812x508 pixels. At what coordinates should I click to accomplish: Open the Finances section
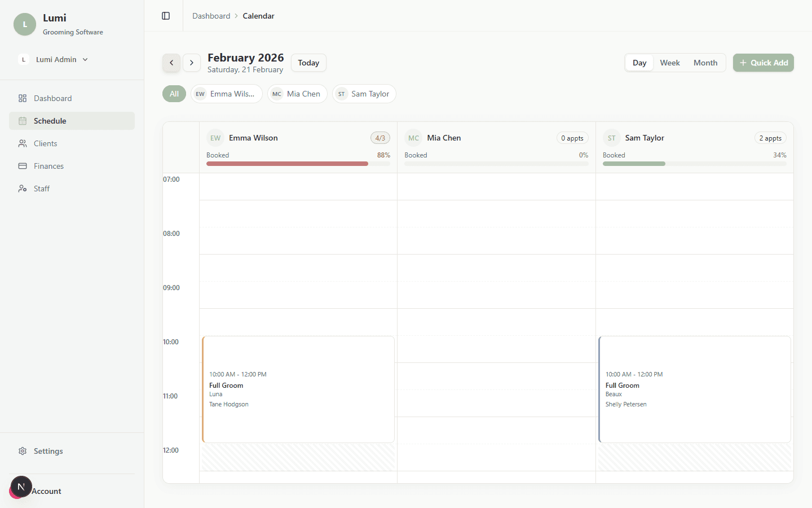[48, 165]
